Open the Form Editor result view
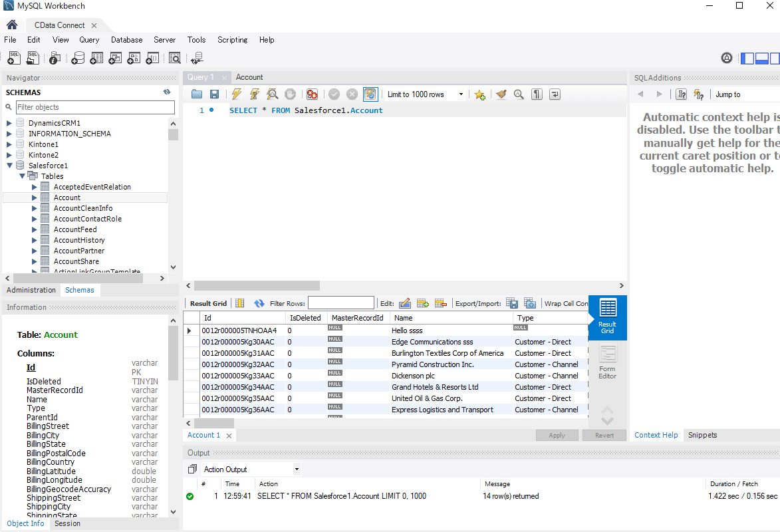Screen dimensions: 780x532 607,362
